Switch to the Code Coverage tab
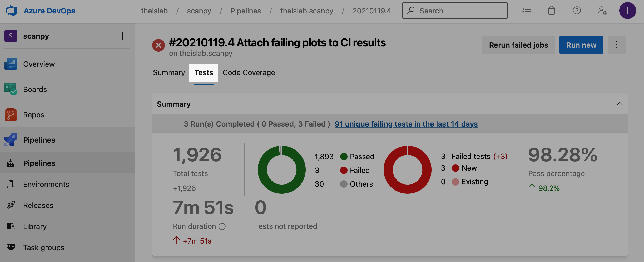This screenshot has width=644, height=262. point(249,73)
